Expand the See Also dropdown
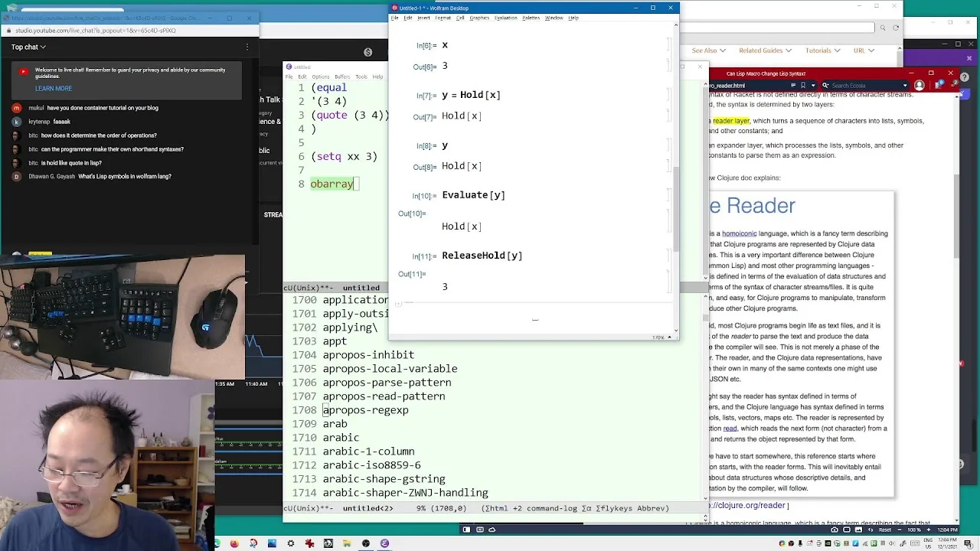 tap(708, 51)
